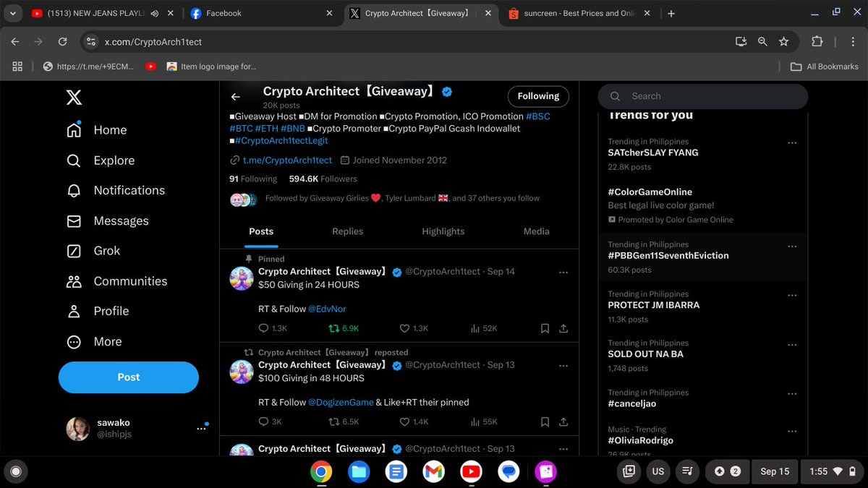Switch to the Facebook browser tab

(260, 13)
